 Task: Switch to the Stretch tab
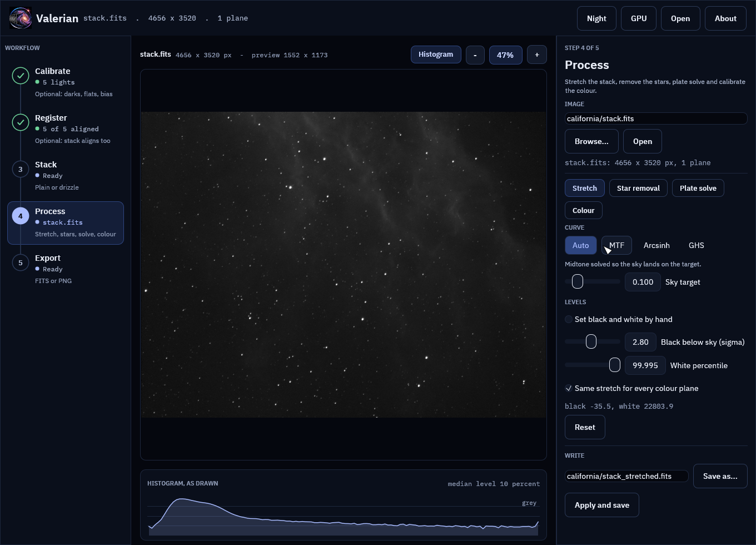tap(585, 188)
